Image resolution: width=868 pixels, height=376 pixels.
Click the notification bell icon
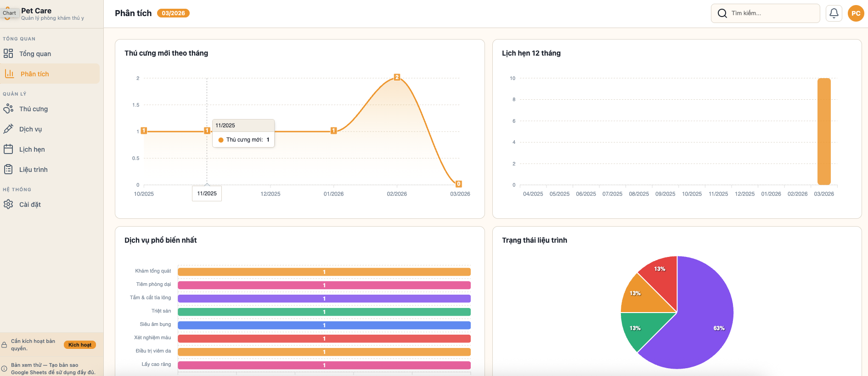(x=834, y=13)
